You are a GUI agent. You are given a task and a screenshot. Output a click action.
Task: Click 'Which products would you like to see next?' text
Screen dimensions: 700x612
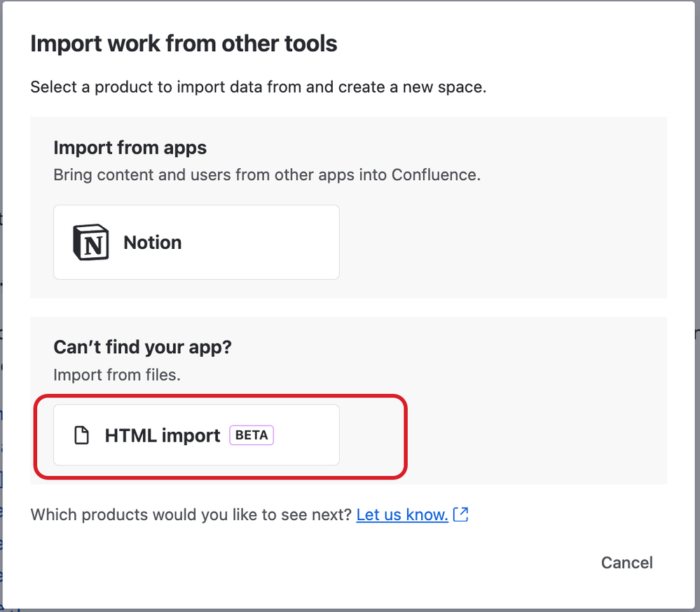(191, 515)
